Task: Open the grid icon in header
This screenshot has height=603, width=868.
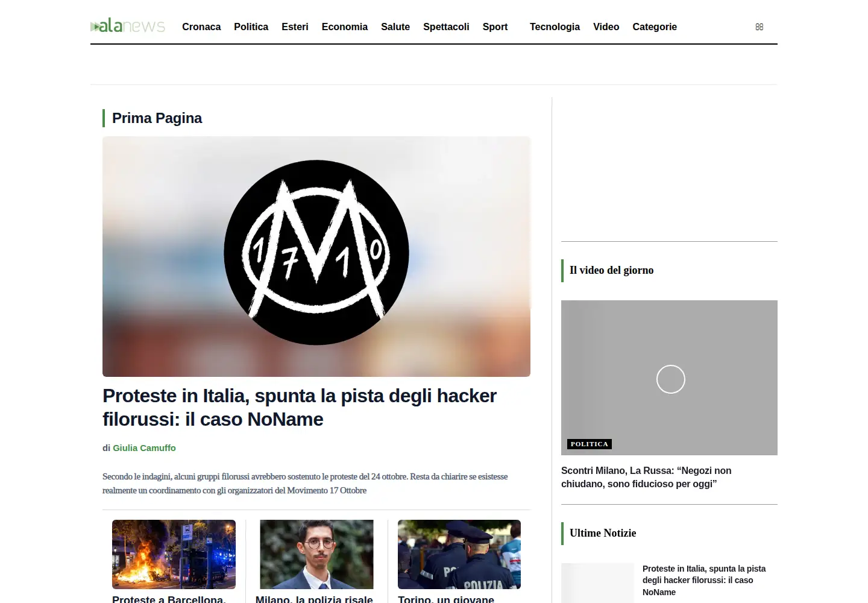Action: (759, 27)
